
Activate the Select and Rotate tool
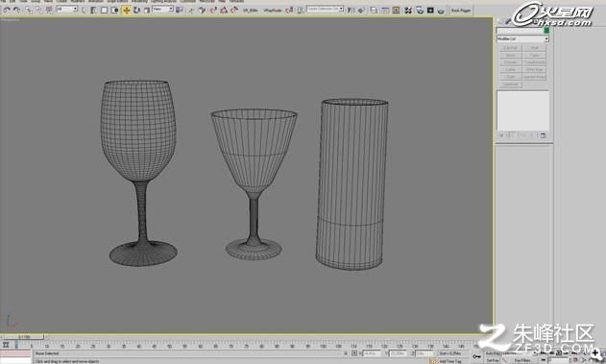click(x=136, y=10)
